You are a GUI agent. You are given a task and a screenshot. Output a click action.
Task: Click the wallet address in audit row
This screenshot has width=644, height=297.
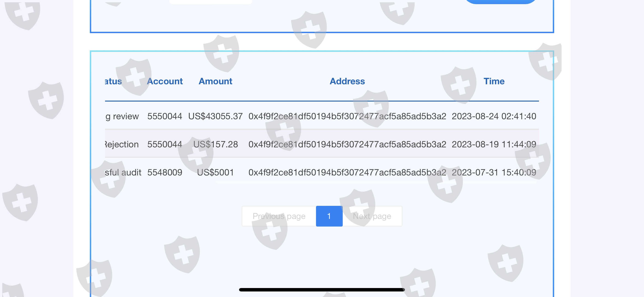[347, 172]
